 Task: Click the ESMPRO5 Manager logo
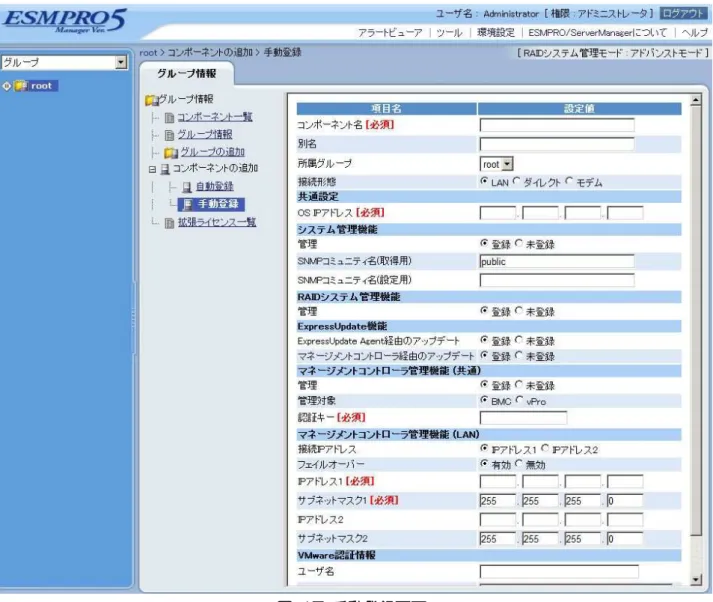pyautogui.click(x=64, y=21)
